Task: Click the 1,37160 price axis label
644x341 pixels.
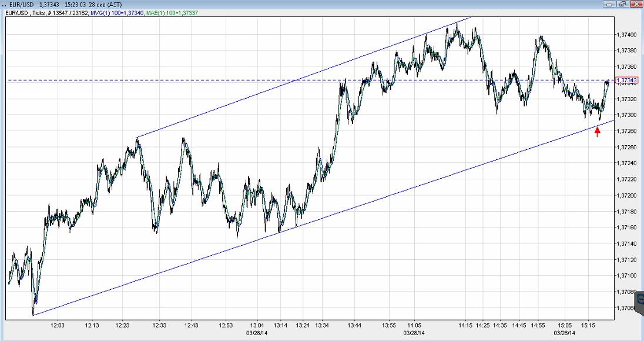Action: click(626, 227)
